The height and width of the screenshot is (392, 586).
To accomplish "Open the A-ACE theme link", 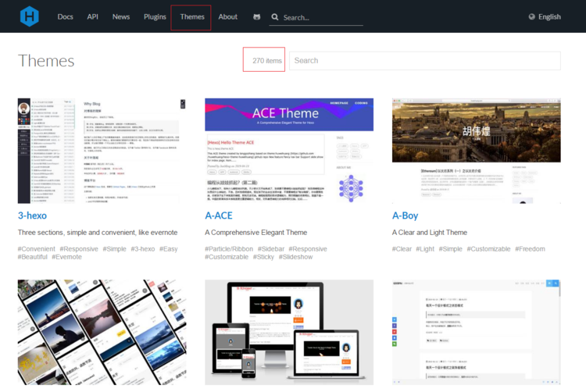I will (219, 216).
